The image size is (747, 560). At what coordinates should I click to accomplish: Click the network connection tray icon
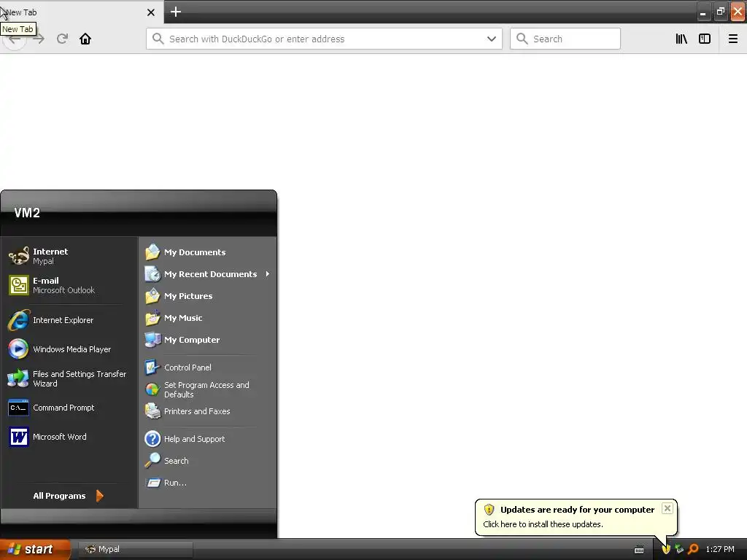click(x=680, y=549)
